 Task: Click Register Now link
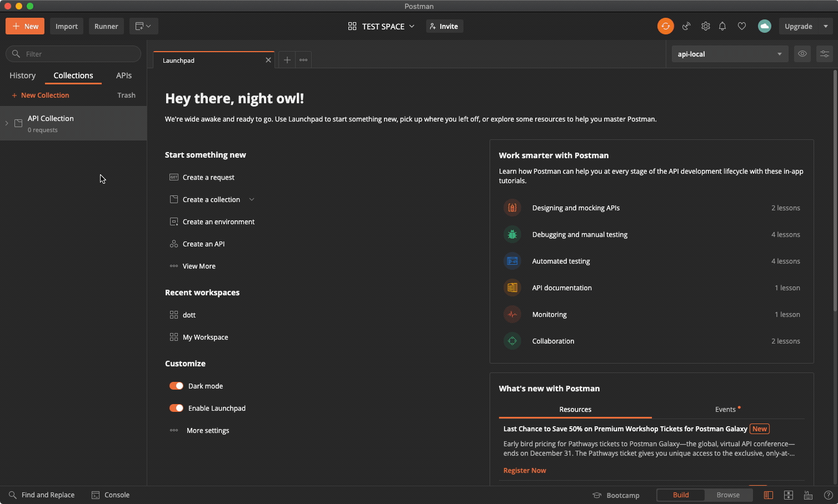(525, 470)
